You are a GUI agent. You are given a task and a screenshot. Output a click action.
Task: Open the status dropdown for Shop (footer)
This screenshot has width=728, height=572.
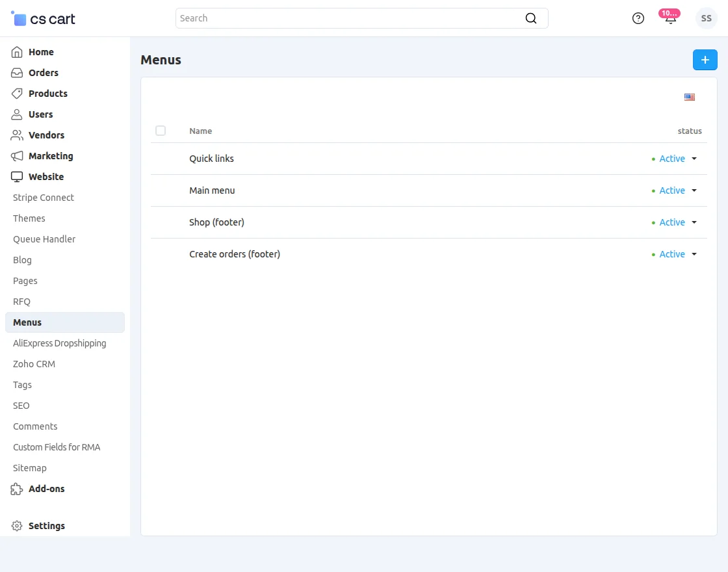(694, 222)
